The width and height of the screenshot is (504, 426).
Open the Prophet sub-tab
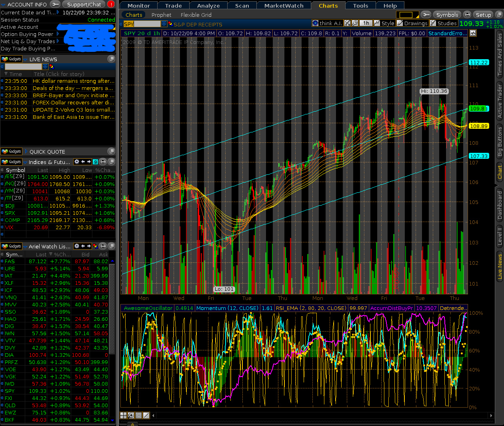click(x=161, y=15)
